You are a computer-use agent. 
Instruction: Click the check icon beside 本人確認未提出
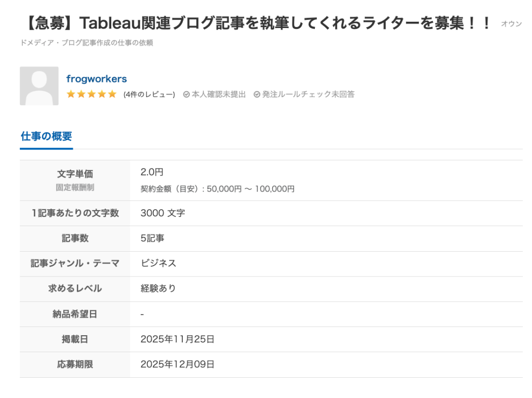pyautogui.click(x=187, y=94)
